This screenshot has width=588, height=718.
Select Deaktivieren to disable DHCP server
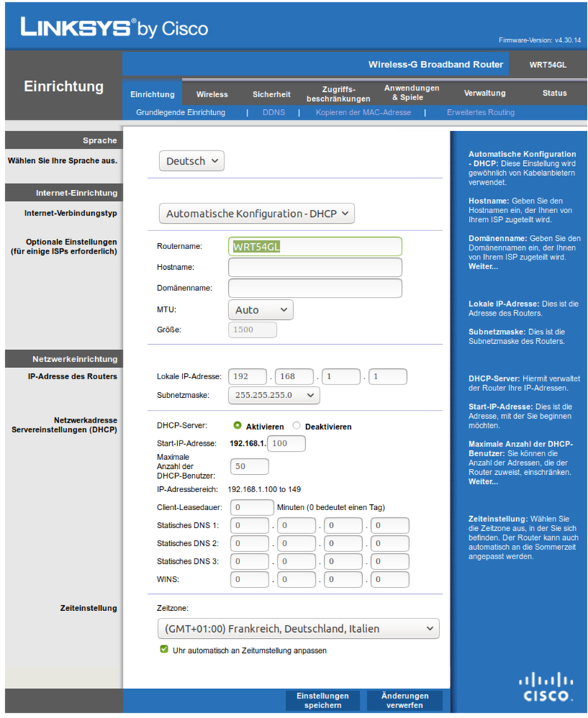(x=297, y=426)
